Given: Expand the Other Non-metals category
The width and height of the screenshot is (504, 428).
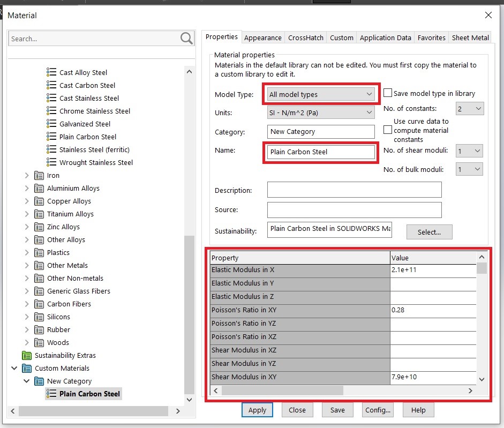Looking at the screenshot, I should point(27,279).
